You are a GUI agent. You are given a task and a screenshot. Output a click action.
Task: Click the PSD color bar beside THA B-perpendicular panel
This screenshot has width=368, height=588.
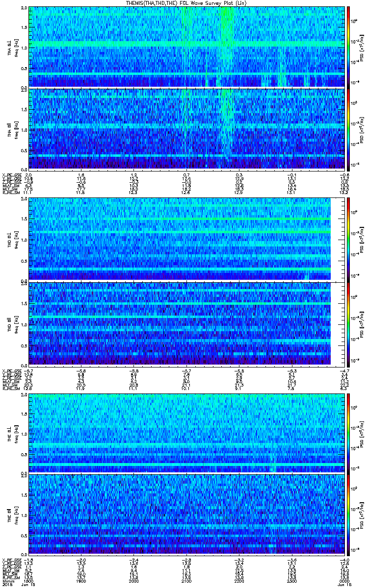pyautogui.click(x=349, y=47)
